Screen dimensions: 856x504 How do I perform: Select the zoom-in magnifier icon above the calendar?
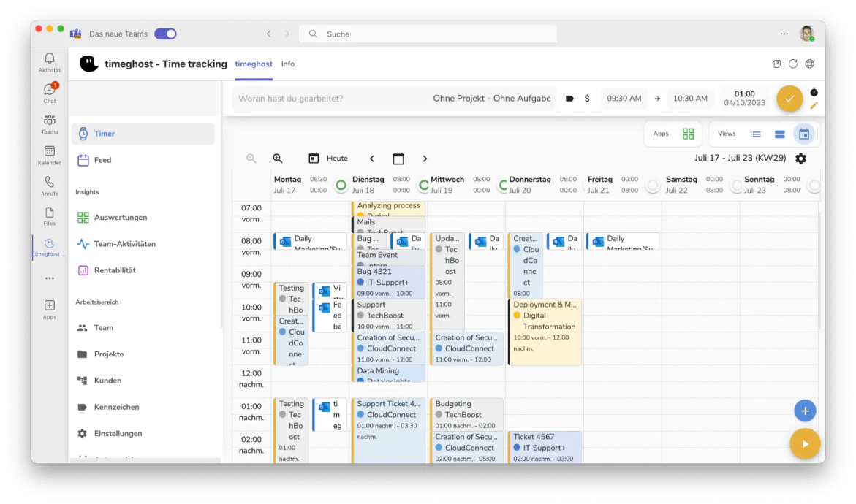tap(277, 158)
